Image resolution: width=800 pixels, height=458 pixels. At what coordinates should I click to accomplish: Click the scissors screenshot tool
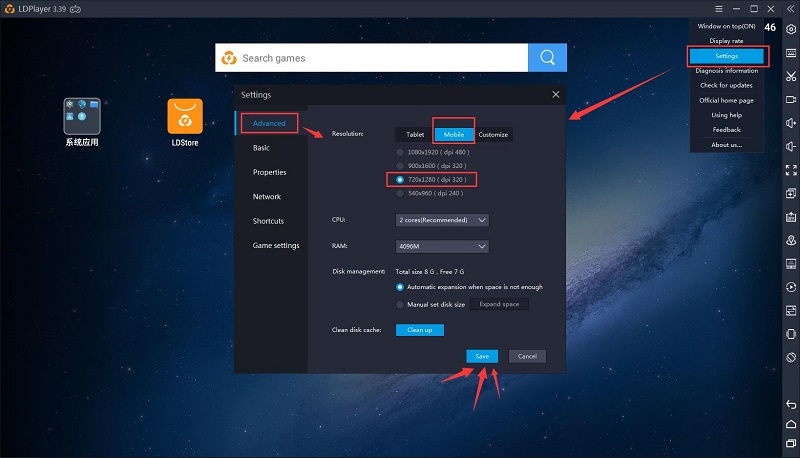click(x=791, y=77)
